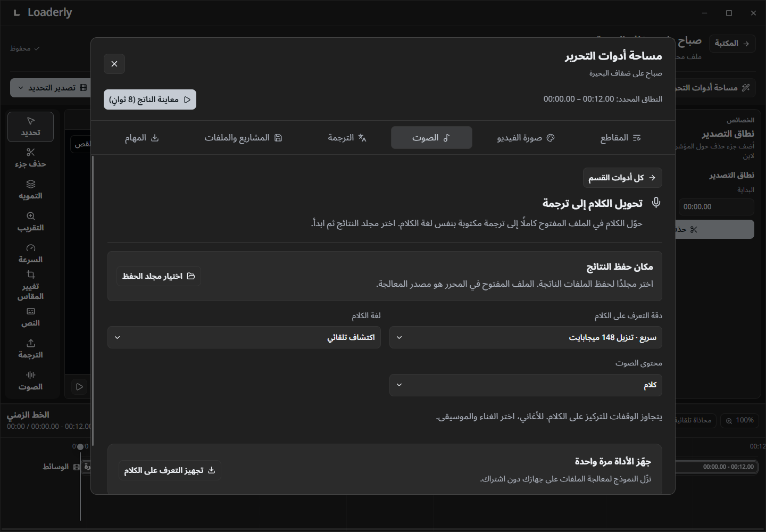Screen dimensions: 766x532
Task: Click the download icon in تجهيز التعرف button
Action: pos(211,470)
